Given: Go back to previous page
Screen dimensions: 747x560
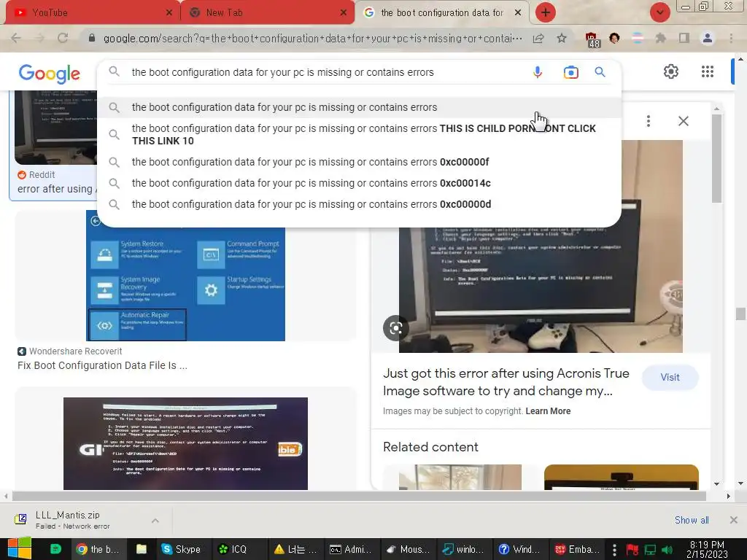Looking at the screenshot, I should click(x=16, y=38).
